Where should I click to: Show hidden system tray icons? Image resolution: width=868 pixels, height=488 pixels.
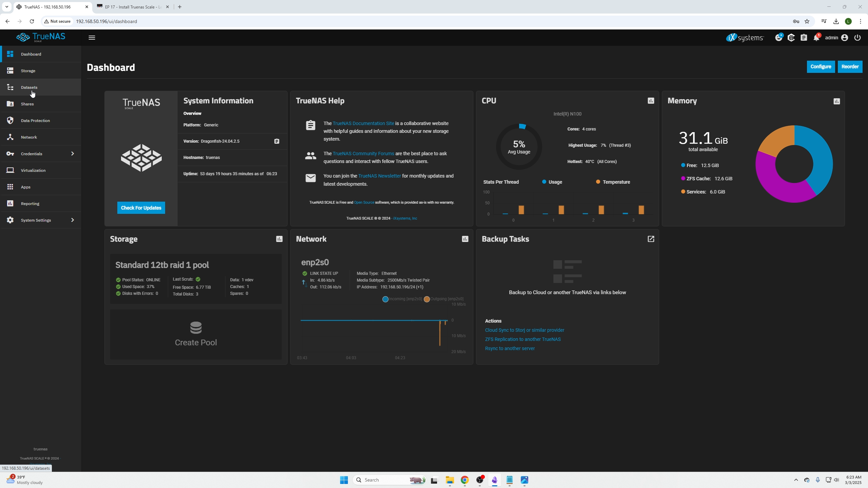pyautogui.click(x=796, y=480)
